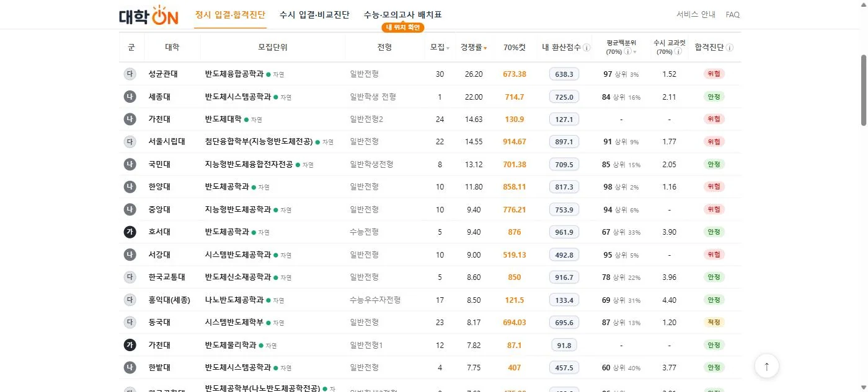Click university name 중앙대
The image size is (868, 392).
159,209
